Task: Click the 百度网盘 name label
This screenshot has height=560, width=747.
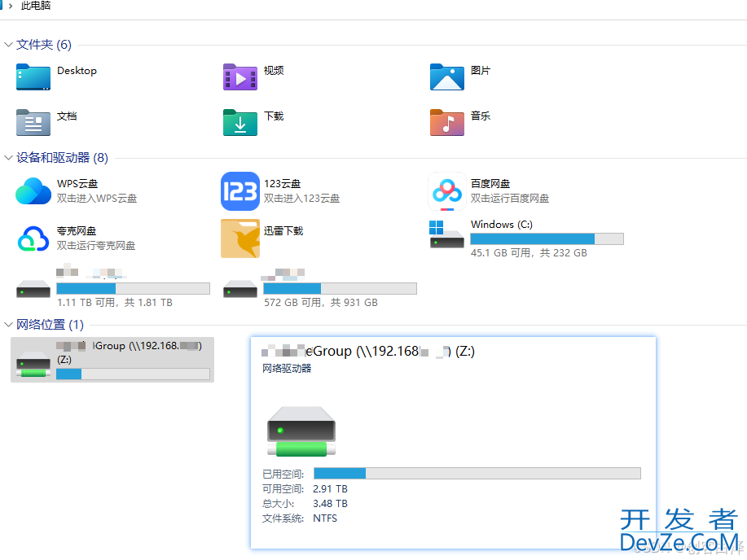Action: [x=490, y=184]
